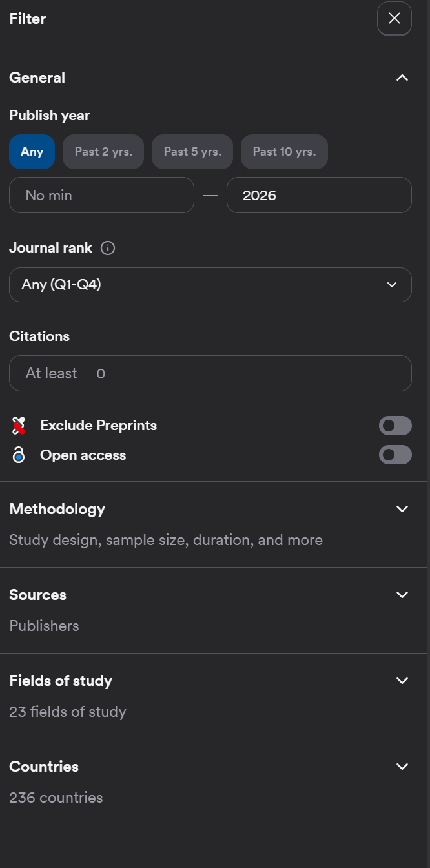Click the Open access lock icon
This screenshot has height=868, width=430.
tap(19, 455)
